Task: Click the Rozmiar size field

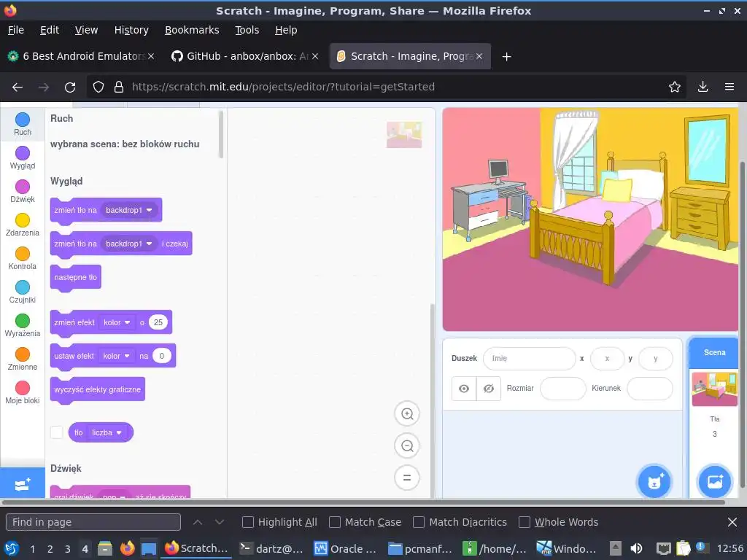Action: pos(562,389)
